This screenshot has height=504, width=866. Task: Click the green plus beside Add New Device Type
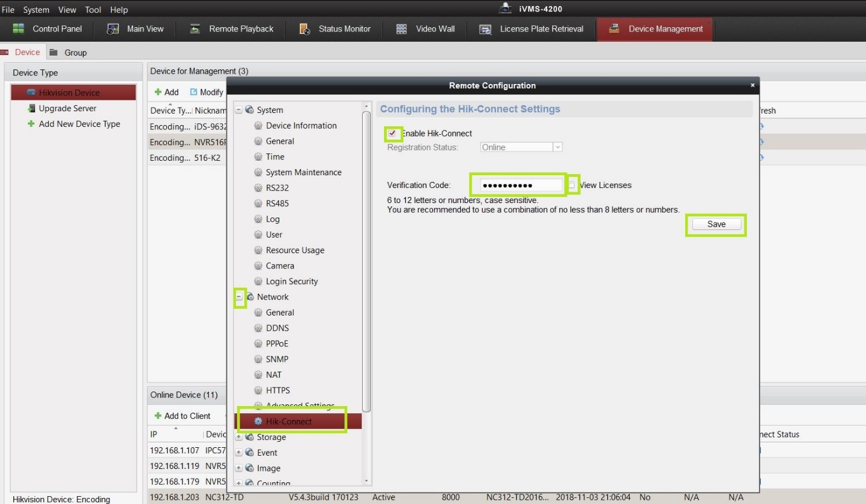(31, 124)
